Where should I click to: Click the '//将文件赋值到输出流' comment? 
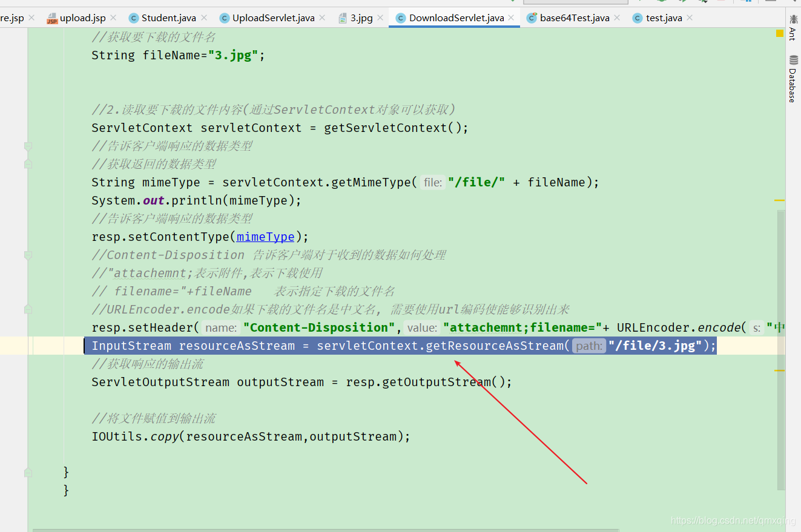tap(153, 418)
